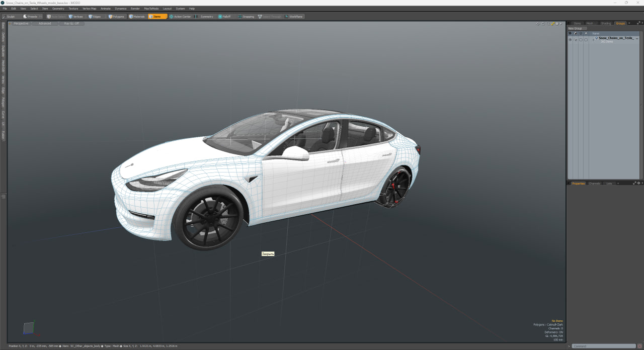
Task: Open the Advanced viewport shading dropdown
Action: tap(45, 24)
